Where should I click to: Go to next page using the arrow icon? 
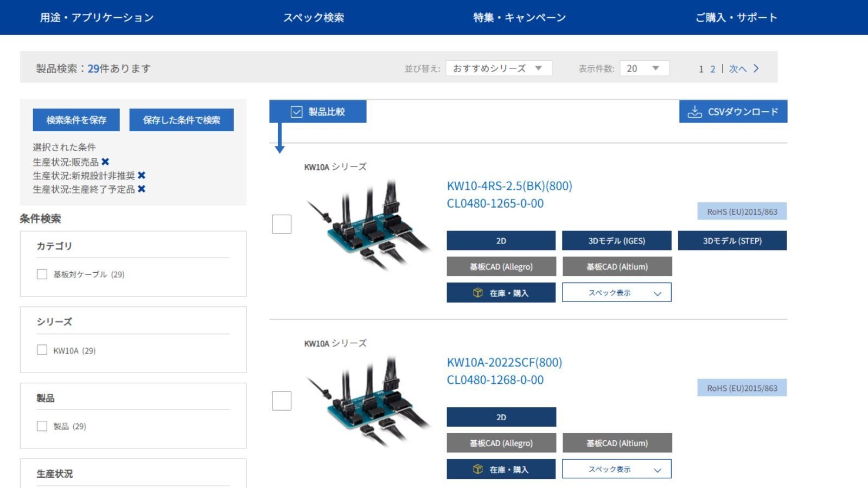756,68
